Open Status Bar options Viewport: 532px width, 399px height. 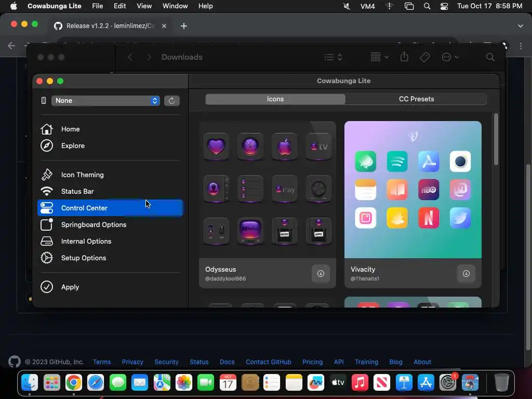[x=110, y=191]
